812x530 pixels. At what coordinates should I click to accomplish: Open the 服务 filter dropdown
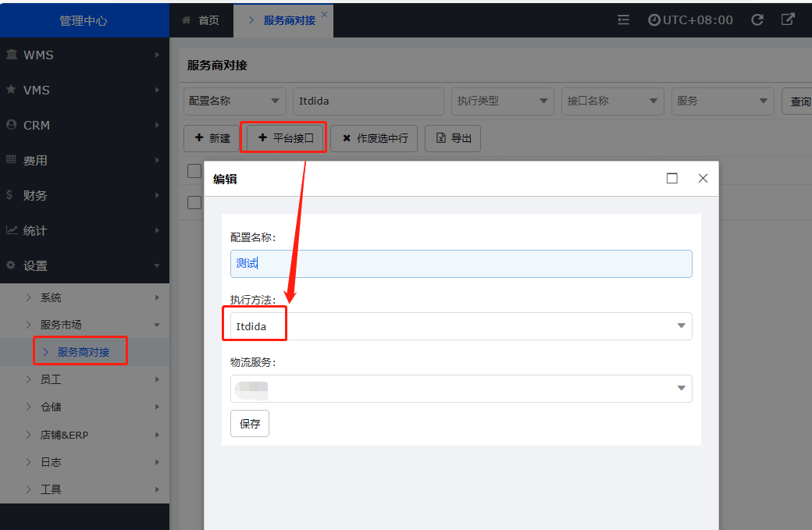tap(722, 101)
